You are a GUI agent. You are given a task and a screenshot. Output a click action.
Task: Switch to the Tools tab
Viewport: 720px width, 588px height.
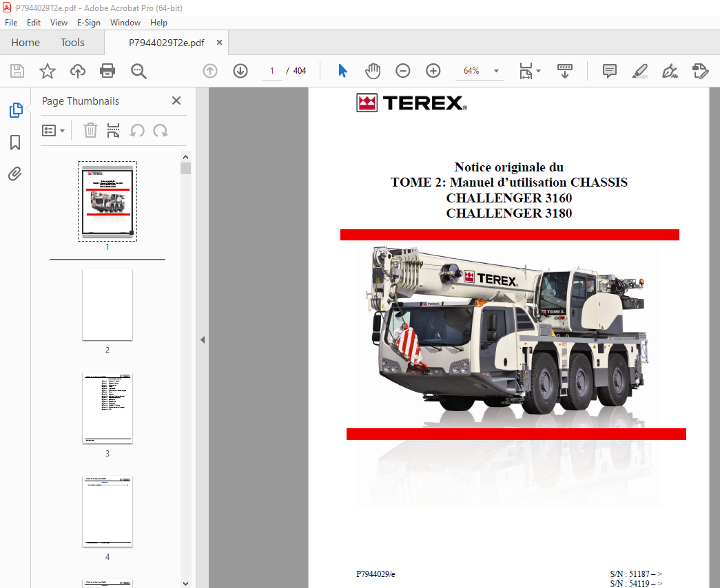[72, 43]
